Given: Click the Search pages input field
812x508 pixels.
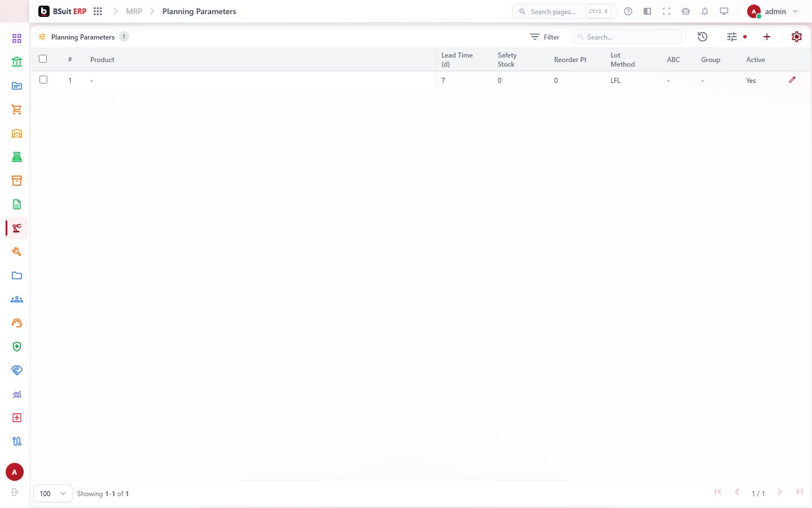Looking at the screenshot, I should (564, 11).
